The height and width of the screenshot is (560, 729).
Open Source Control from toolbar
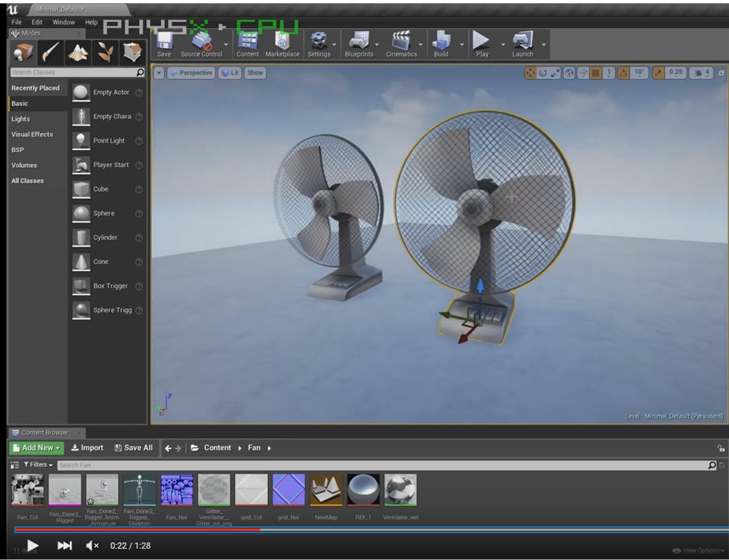pyautogui.click(x=201, y=44)
